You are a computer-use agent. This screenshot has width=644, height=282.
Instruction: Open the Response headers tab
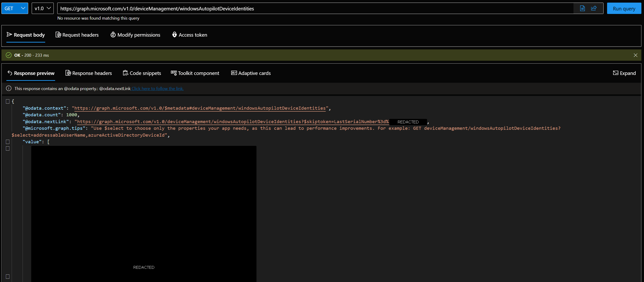(x=89, y=73)
